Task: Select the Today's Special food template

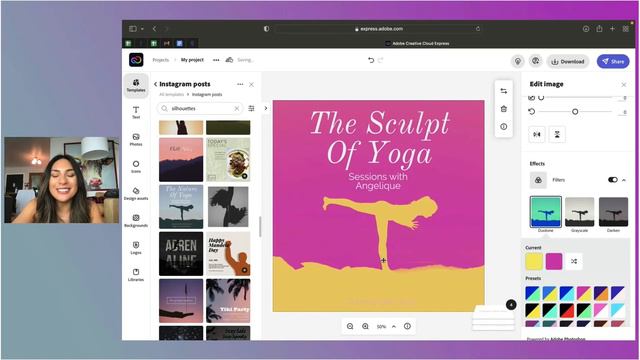Action: (x=228, y=160)
